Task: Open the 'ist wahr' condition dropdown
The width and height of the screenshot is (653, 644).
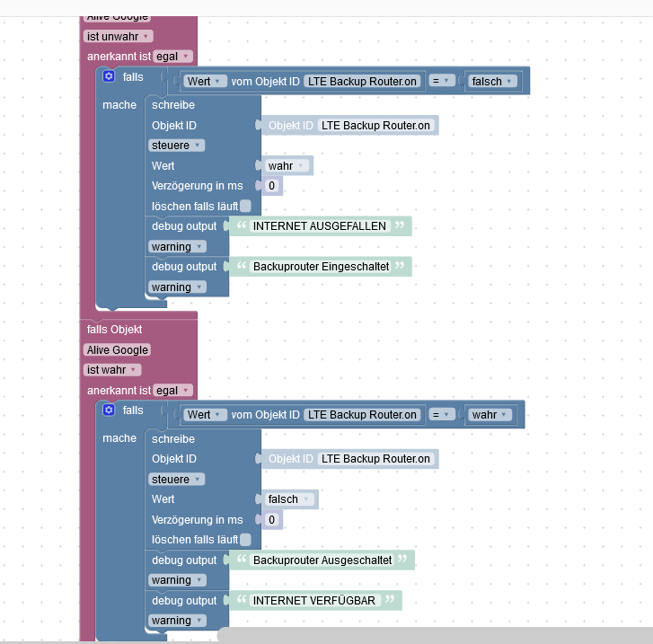Action: click(x=112, y=370)
